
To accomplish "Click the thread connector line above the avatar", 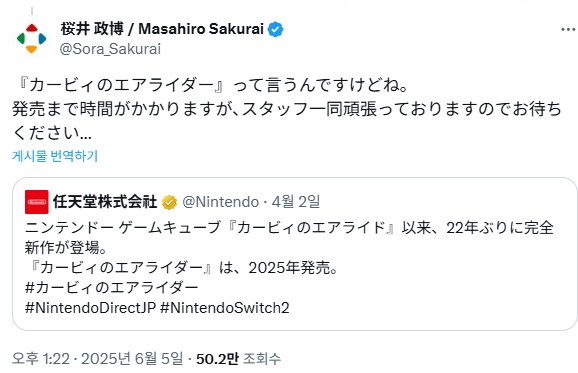I will click(32, 11).
